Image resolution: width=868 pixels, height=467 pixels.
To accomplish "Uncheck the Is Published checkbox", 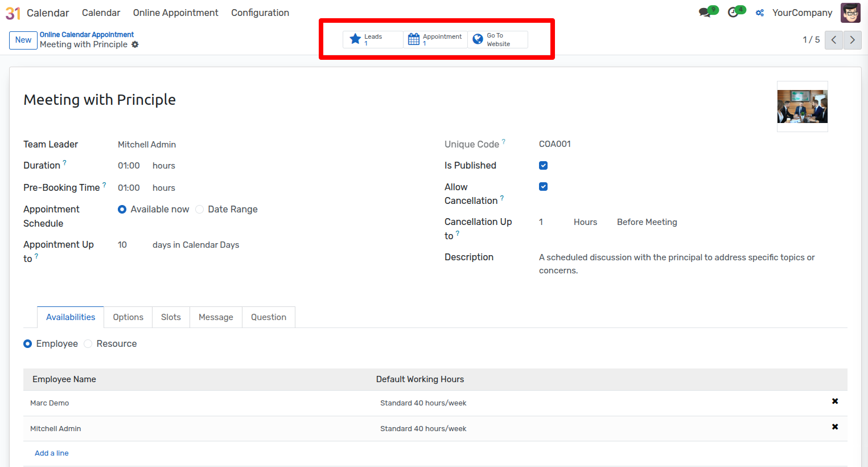I will (543, 166).
